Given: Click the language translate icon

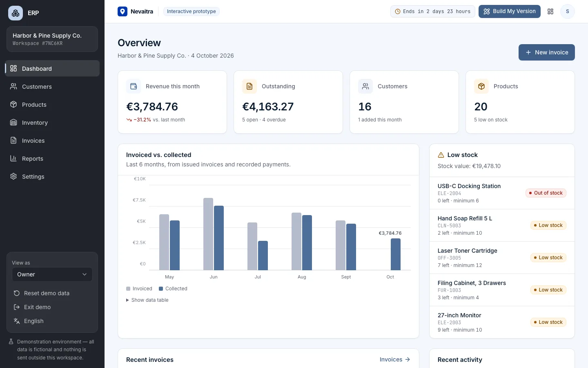Looking at the screenshot, I should (x=17, y=321).
